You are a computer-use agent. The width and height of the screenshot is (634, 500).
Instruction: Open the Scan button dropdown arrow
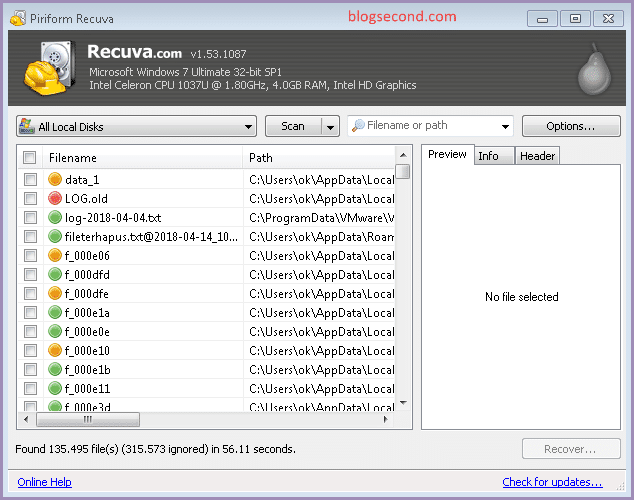(x=330, y=127)
